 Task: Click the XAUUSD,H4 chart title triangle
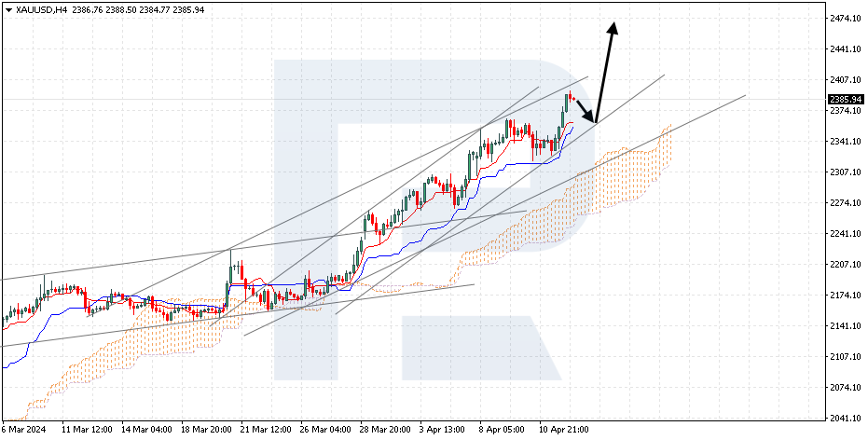[x=8, y=10]
